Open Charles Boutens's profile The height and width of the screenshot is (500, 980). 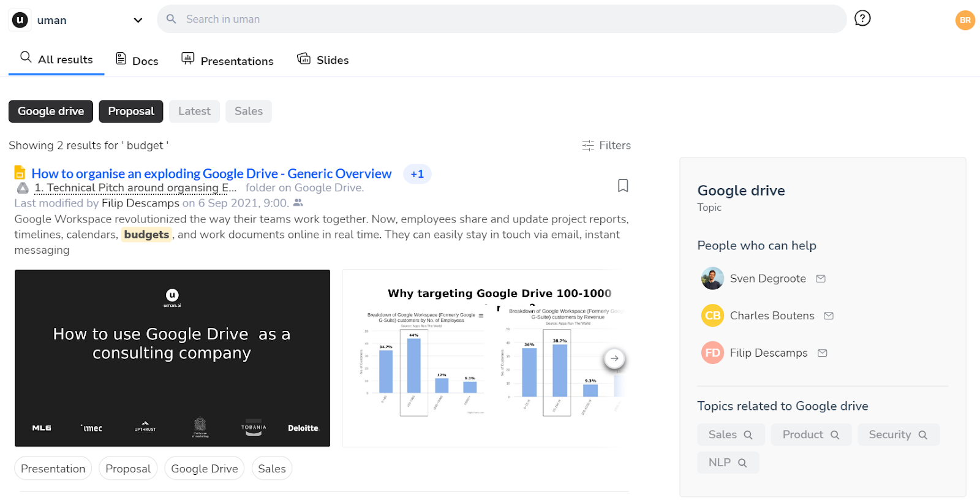pos(772,316)
